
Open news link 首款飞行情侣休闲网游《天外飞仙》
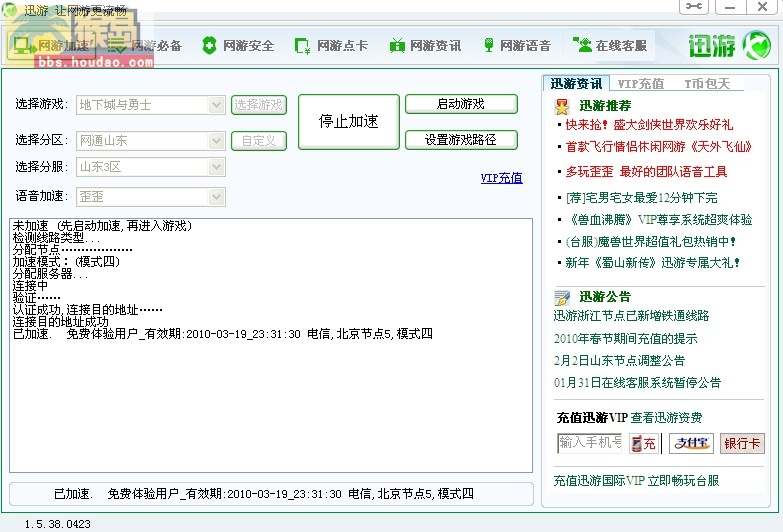[659, 146]
